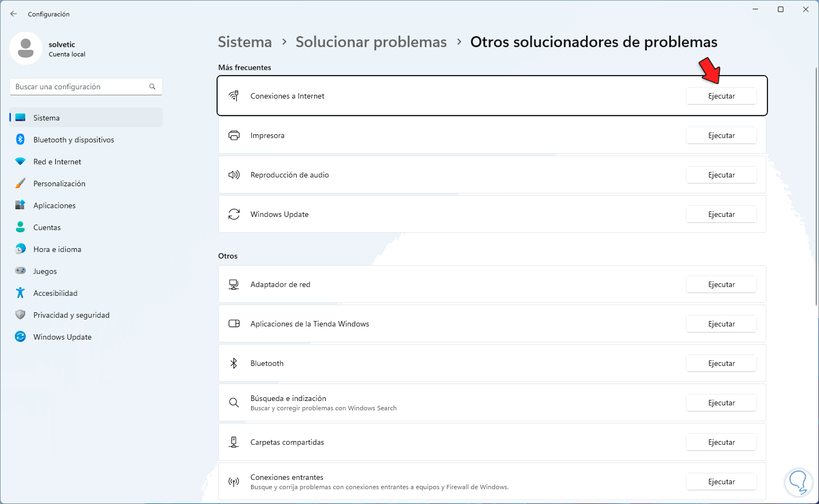Open Red e Internet section
This screenshot has width=819, height=504.
click(57, 162)
